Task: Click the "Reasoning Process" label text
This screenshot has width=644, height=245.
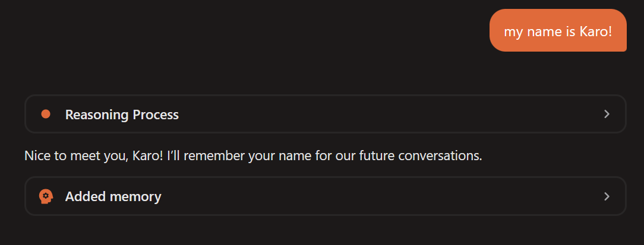Action: [x=122, y=114]
